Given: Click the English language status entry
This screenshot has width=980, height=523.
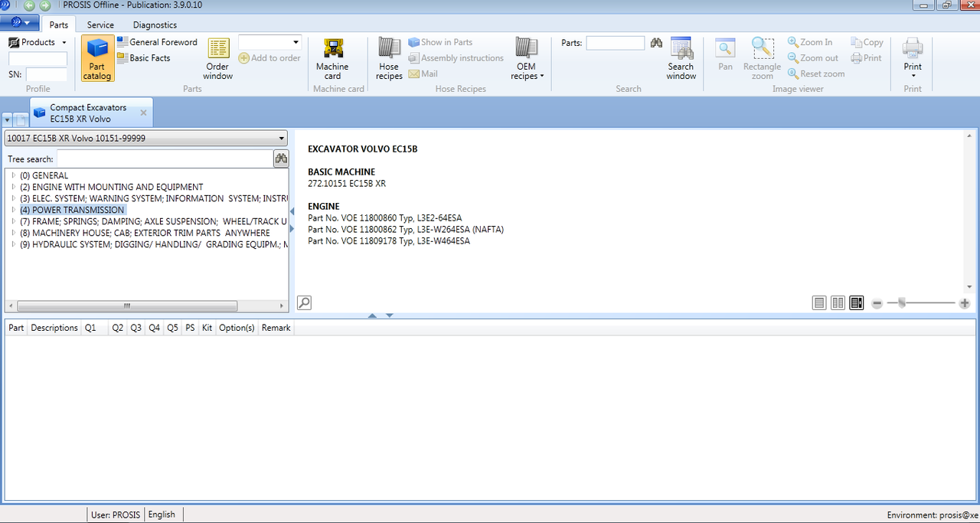Looking at the screenshot, I should click(162, 515).
